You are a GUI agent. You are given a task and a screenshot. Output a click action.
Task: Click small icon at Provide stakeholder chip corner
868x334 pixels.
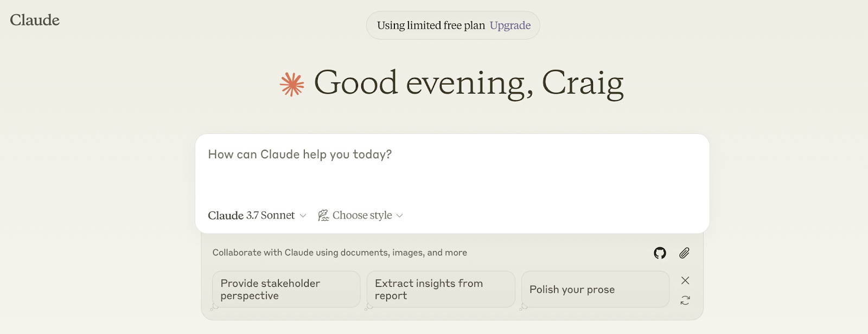point(215,307)
